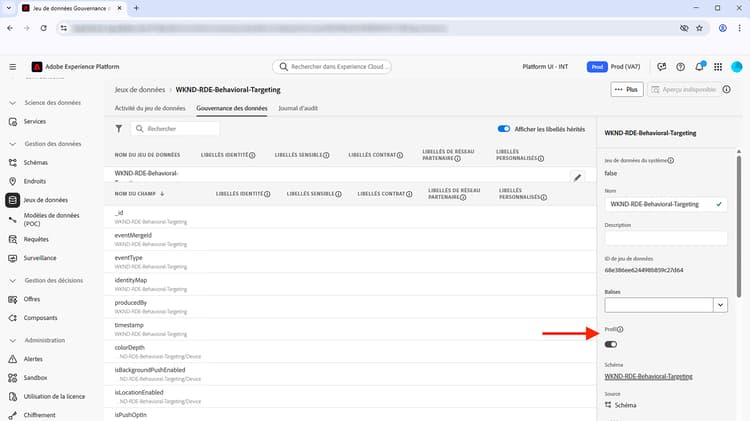Select the colorDepth field row
Image resolution: width=750 pixels, height=421 pixels.
pos(350,352)
